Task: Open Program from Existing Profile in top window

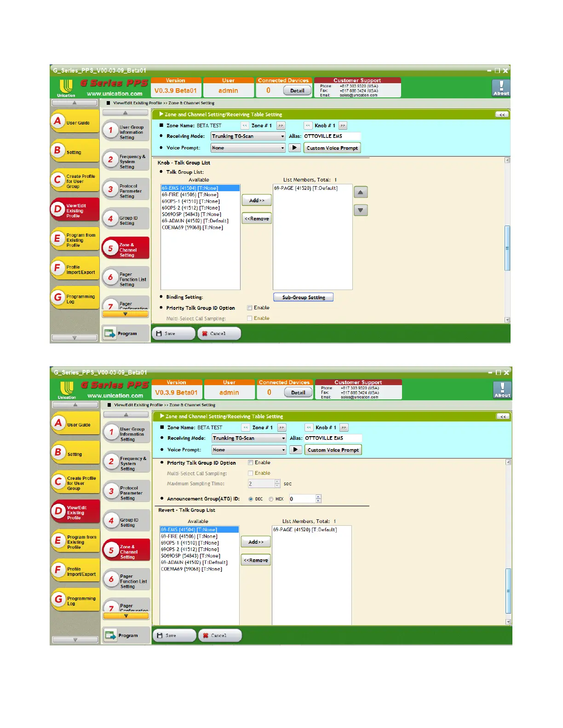Action: point(75,239)
